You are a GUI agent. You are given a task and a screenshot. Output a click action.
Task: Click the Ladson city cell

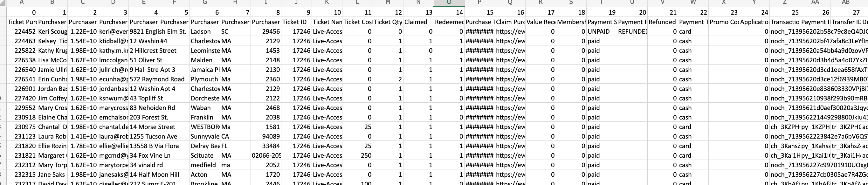click(205, 32)
